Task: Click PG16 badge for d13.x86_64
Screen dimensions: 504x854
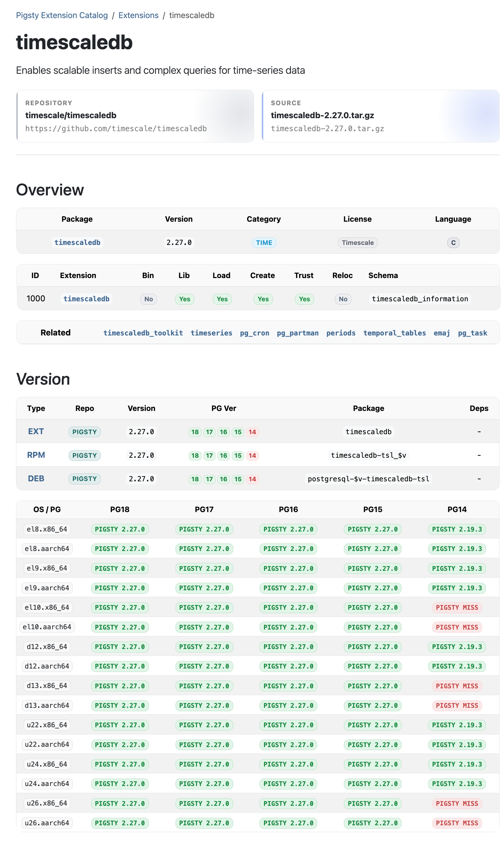Action: click(x=289, y=686)
